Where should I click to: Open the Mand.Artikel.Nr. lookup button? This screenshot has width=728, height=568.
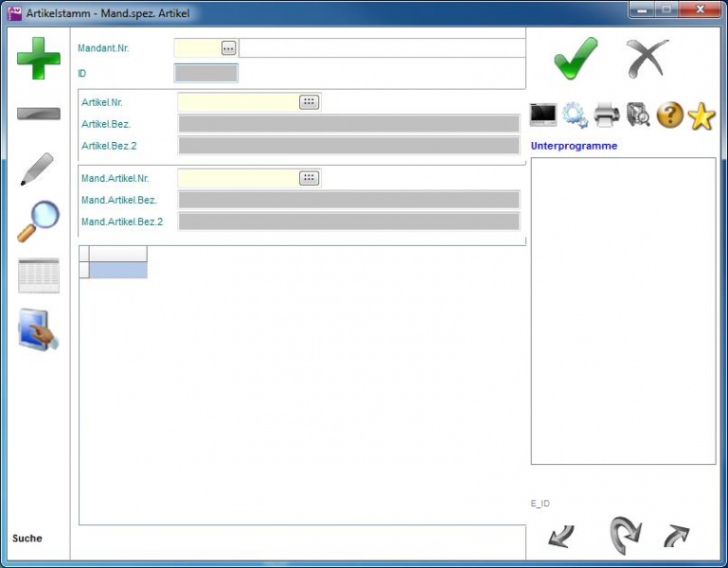[x=309, y=178]
